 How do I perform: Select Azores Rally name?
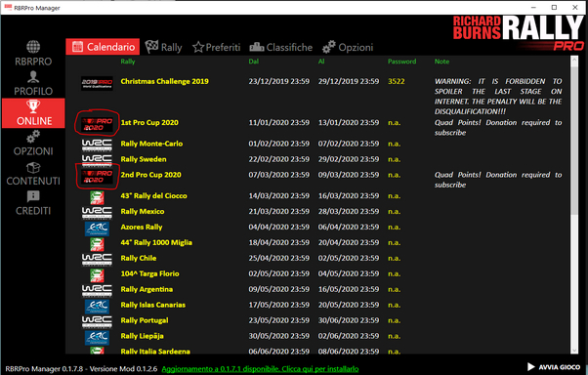pyautogui.click(x=142, y=227)
